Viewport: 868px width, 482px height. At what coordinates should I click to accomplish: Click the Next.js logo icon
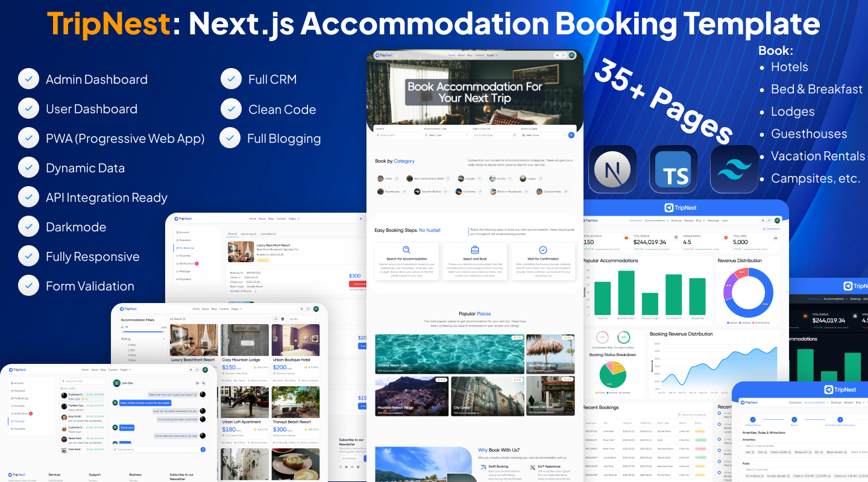click(612, 169)
